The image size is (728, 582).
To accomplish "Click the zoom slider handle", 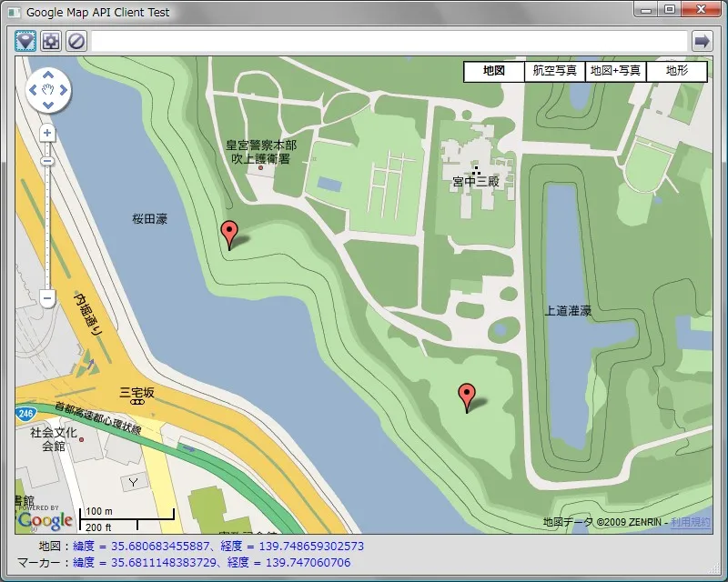I will point(48,161).
